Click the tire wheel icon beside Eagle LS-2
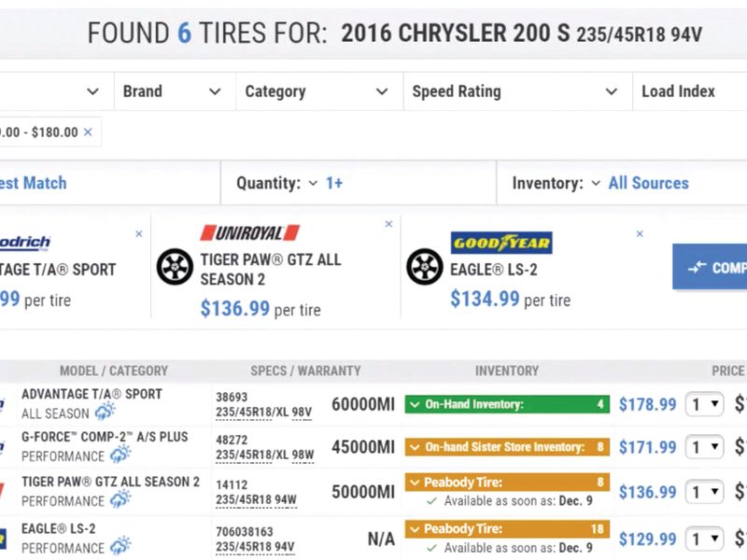Image resolution: width=747 pixels, height=560 pixels. (x=425, y=267)
